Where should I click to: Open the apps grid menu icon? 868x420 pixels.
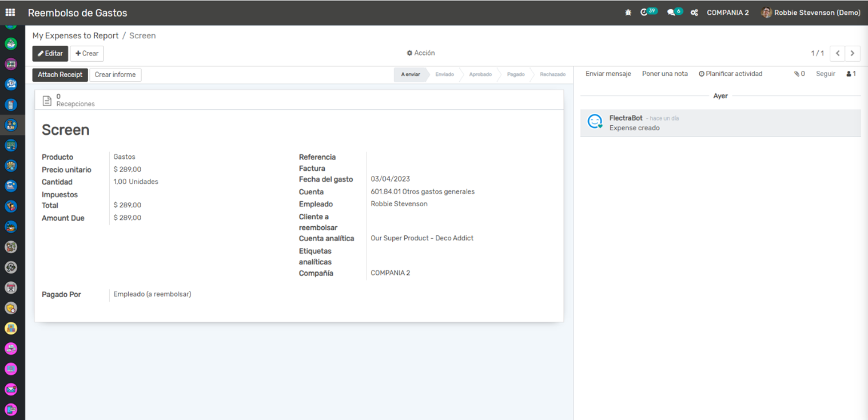10,13
